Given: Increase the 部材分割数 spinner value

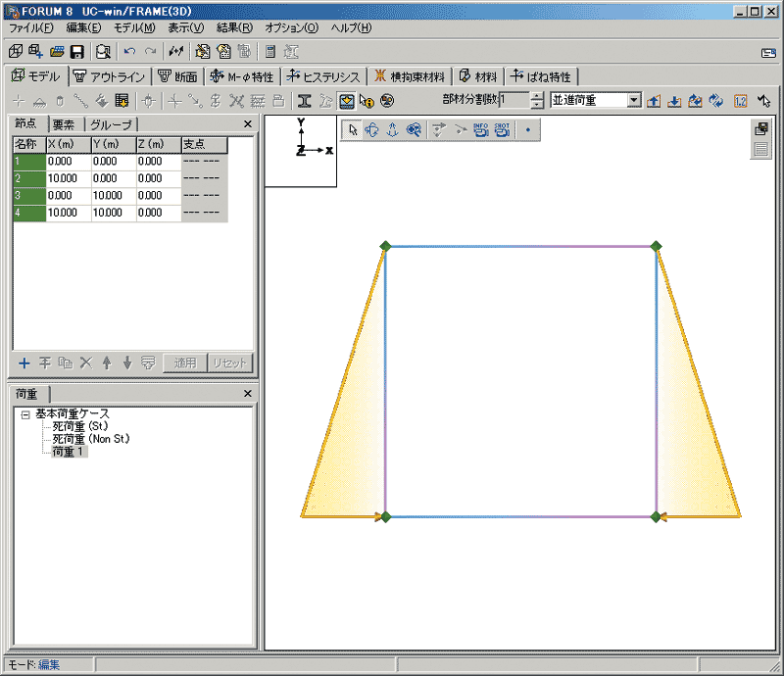Looking at the screenshot, I should [x=536, y=96].
